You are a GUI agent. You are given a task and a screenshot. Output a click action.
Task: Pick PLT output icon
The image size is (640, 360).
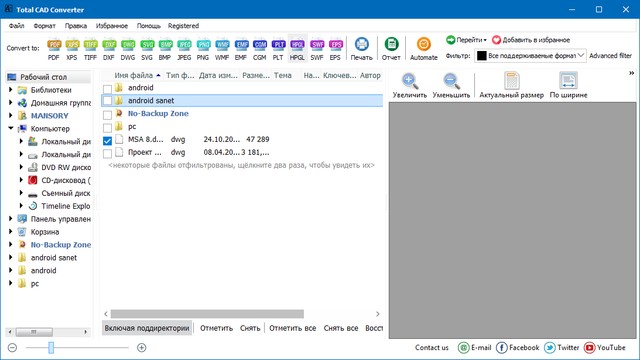click(278, 49)
